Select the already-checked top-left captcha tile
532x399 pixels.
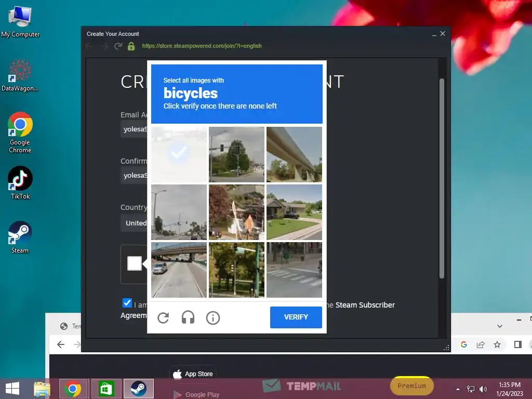click(179, 154)
